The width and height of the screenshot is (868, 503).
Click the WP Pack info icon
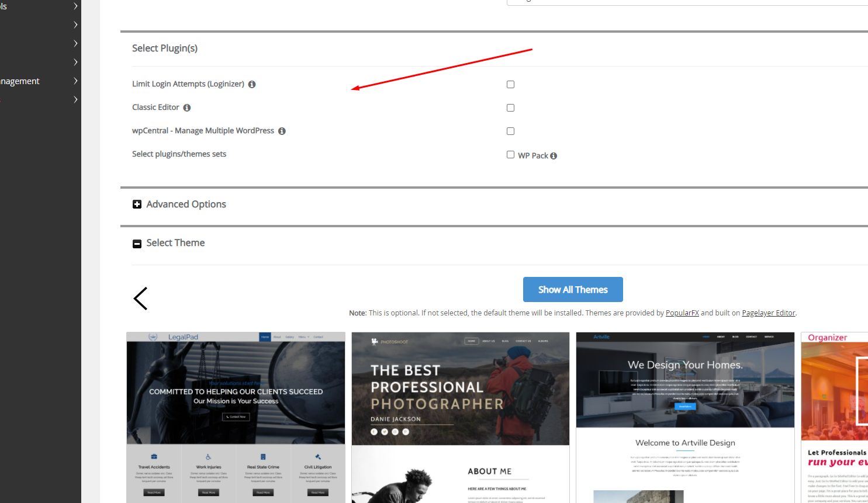click(x=554, y=156)
